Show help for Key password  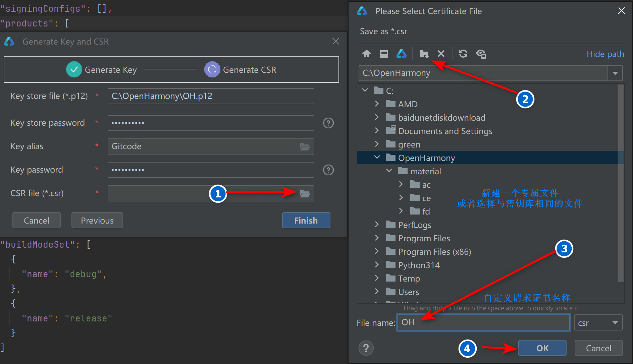tap(328, 170)
